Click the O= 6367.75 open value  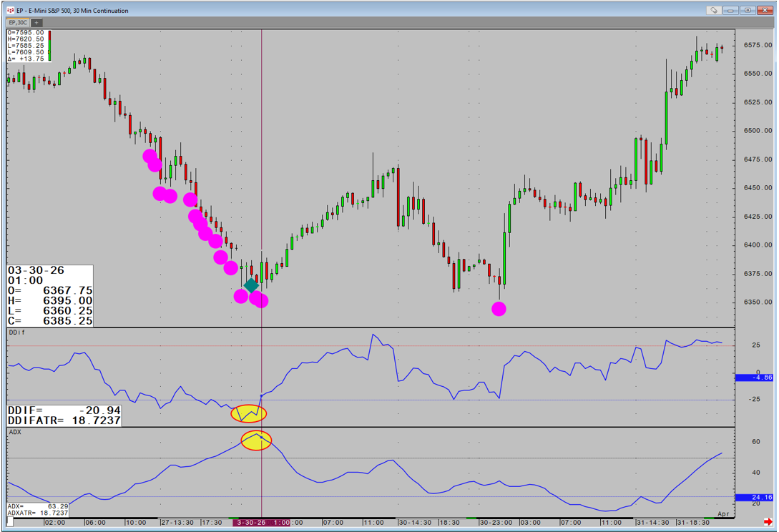(50, 290)
